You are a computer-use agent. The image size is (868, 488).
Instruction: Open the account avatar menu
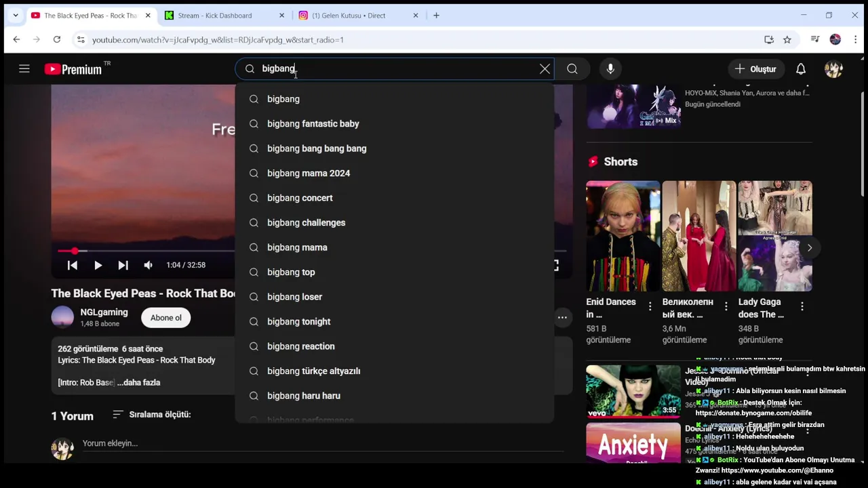(x=833, y=68)
